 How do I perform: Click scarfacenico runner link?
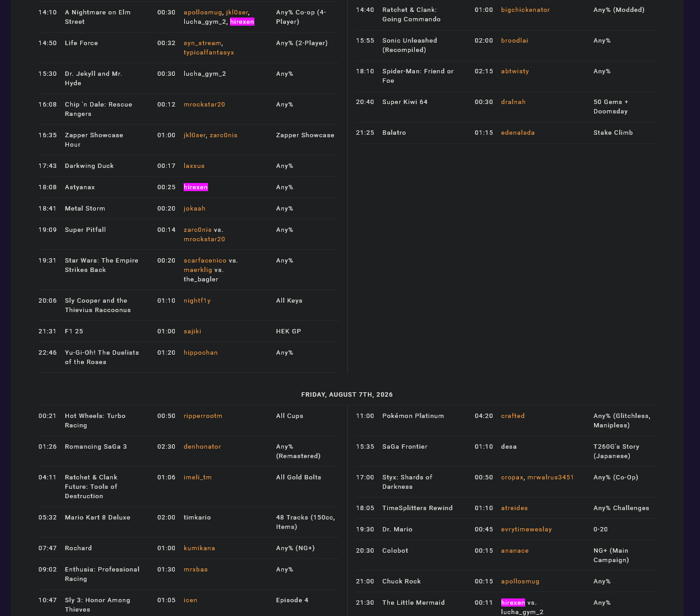205,261
